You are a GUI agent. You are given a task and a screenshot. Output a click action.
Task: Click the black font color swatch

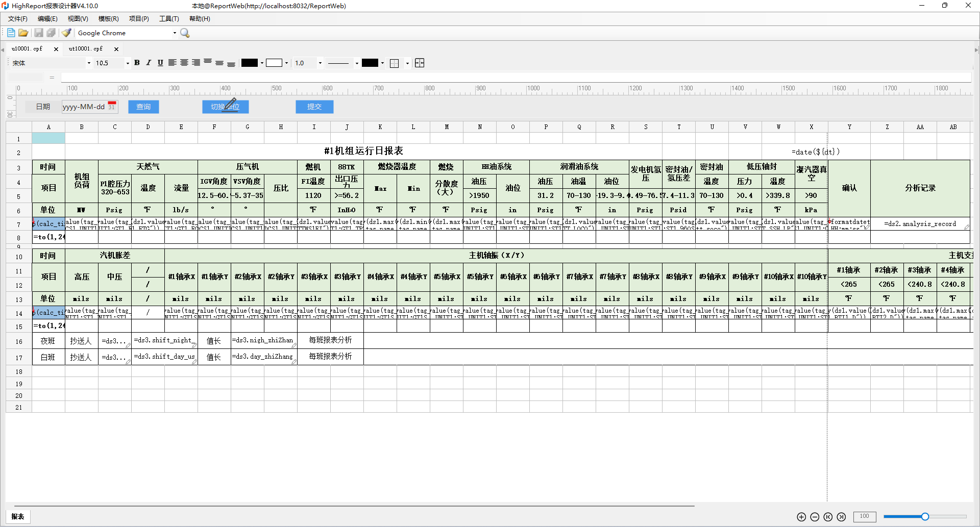tap(250, 63)
